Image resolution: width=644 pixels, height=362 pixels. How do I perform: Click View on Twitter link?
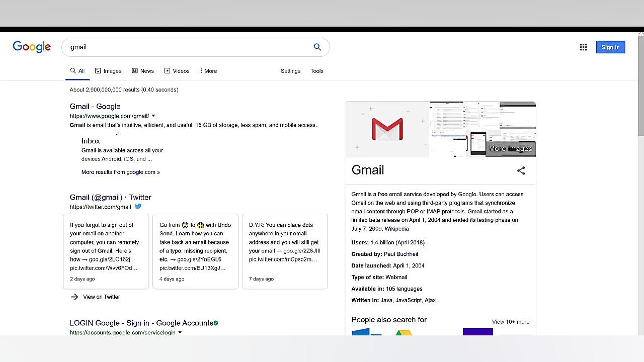click(101, 297)
